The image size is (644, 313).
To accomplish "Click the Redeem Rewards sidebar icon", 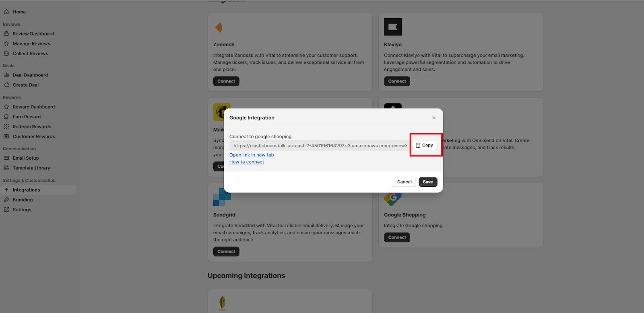I will [6, 126].
